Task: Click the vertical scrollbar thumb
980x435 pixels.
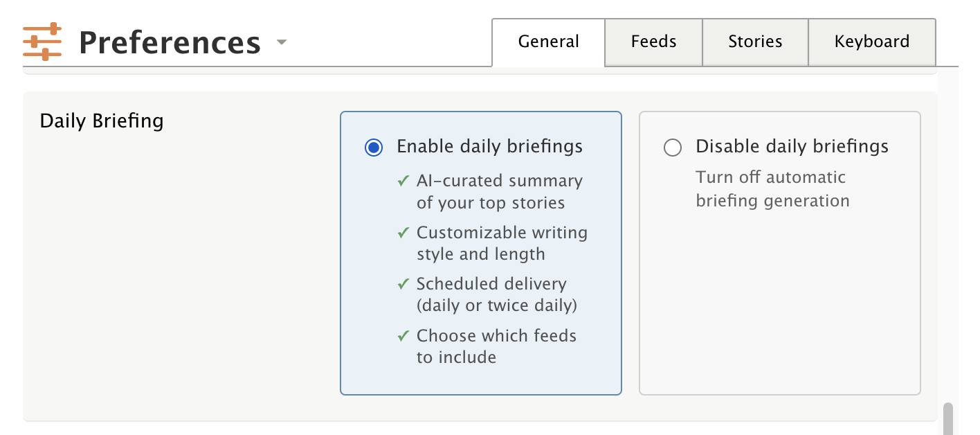Action: click(947, 418)
